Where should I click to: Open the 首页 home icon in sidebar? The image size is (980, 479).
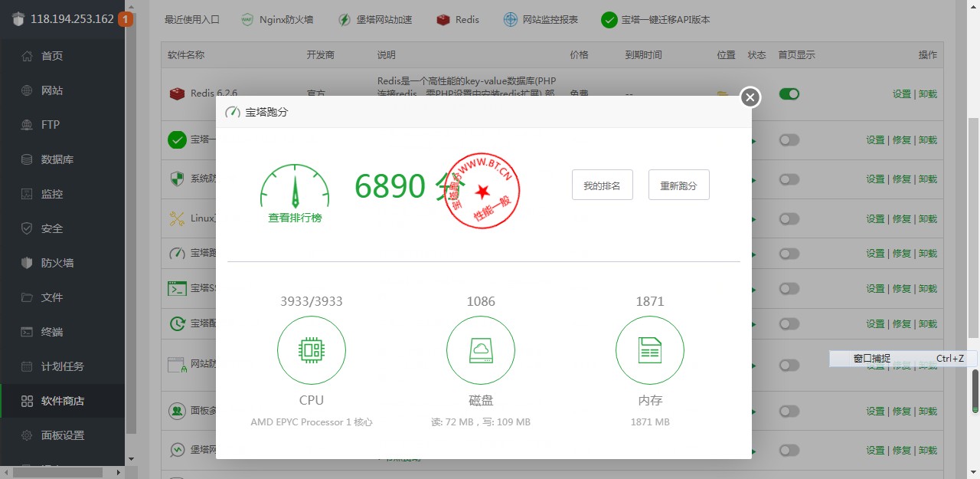pos(28,56)
